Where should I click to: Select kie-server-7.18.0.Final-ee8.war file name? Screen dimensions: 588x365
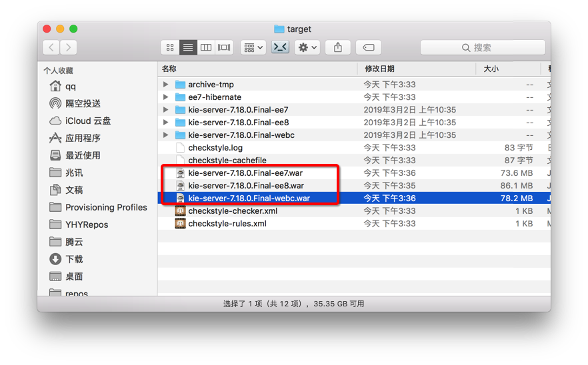(246, 186)
